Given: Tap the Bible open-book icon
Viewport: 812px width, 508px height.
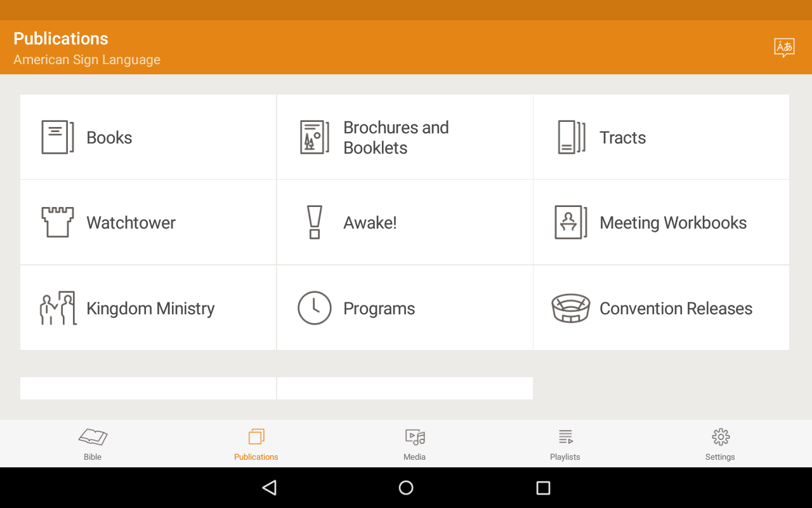Looking at the screenshot, I should pos(93,437).
